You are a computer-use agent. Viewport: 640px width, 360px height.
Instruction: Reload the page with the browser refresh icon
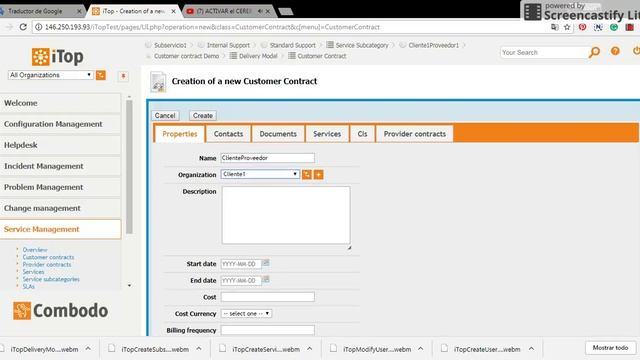coord(23,27)
